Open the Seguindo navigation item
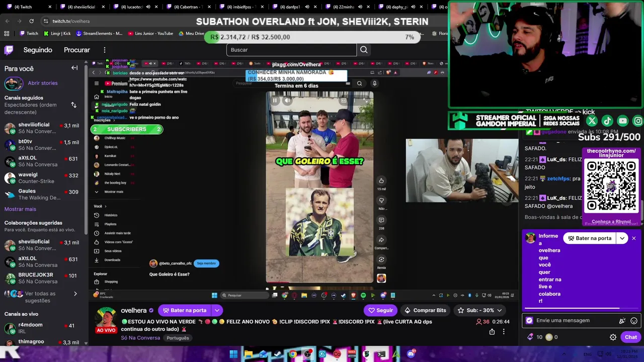 [x=38, y=50]
